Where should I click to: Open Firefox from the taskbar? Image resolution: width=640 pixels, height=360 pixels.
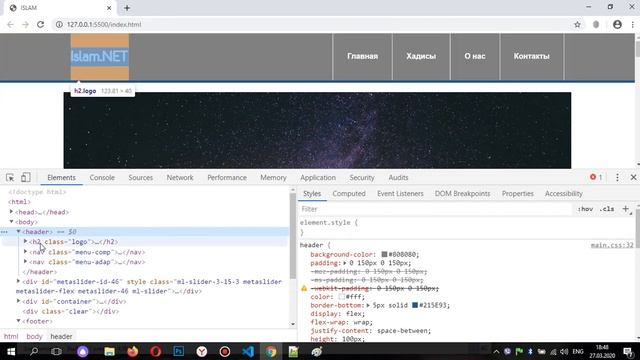132,351
